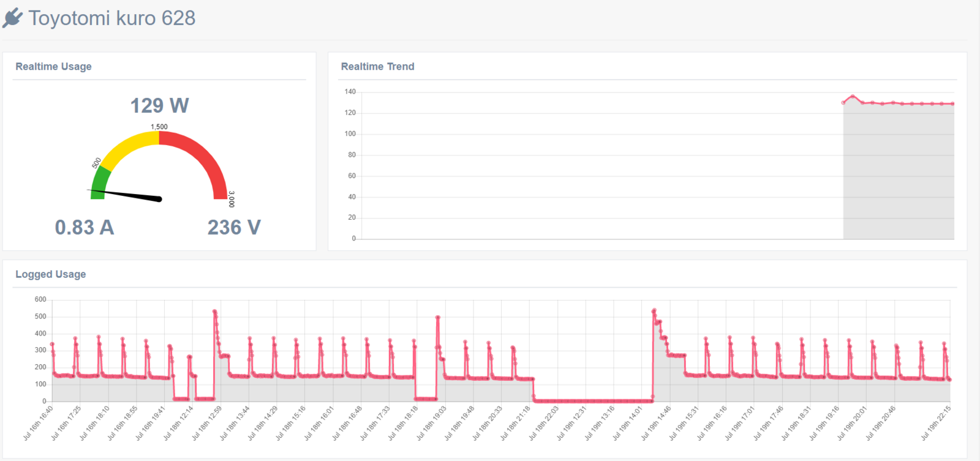Click the "600" axis label in Logged Usage
The width and height of the screenshot is (980, 461).
pyautogui.click(x=40, y=299)
